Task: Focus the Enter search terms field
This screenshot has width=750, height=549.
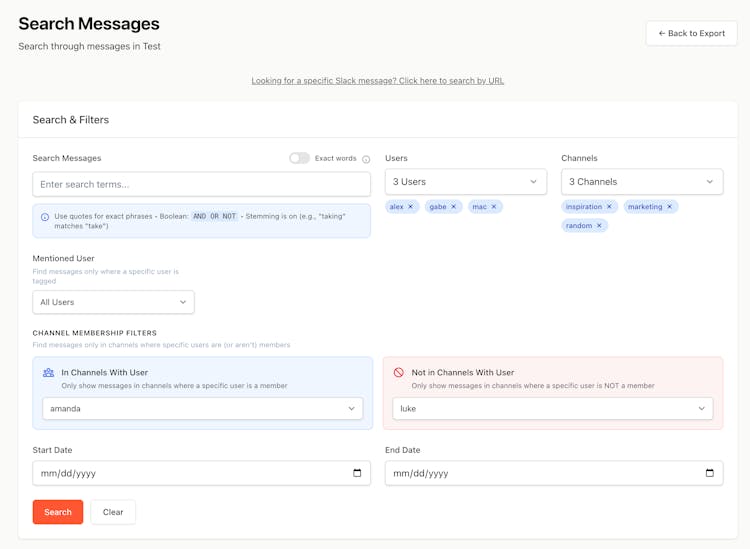Action: click(x=201, y=184)
